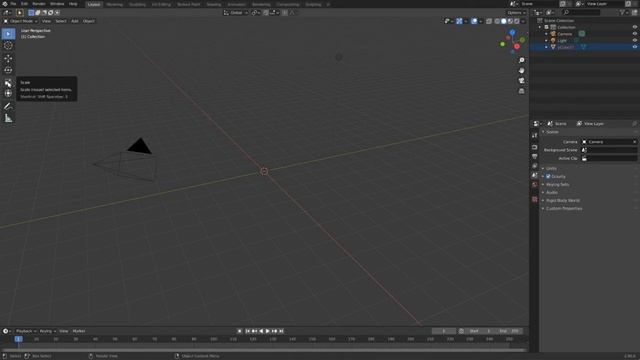Open the Window menu
640x360 pixels.
(x=57, y=4)
